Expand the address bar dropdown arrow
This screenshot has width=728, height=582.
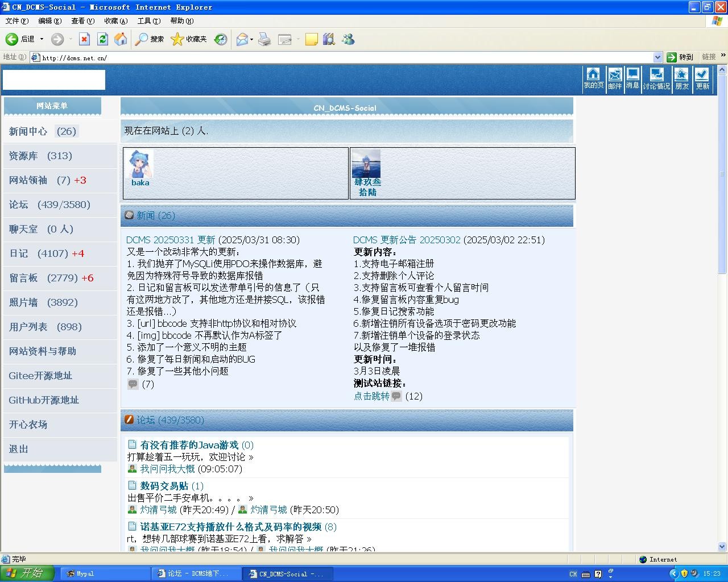(x=657, y=57)
